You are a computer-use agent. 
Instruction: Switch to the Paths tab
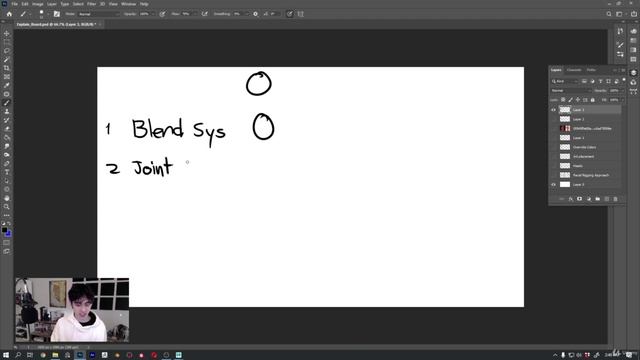pyautogui.click(x=591, y=70)
